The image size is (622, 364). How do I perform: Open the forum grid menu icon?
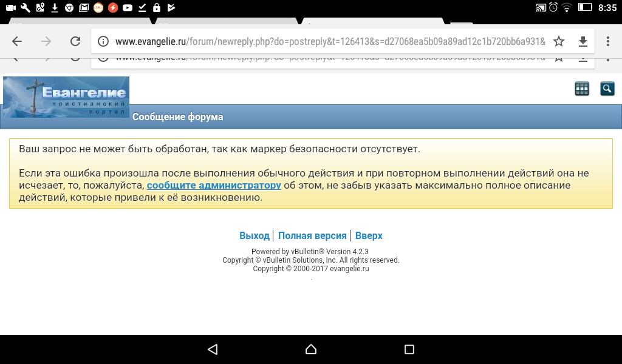point(582,89)
